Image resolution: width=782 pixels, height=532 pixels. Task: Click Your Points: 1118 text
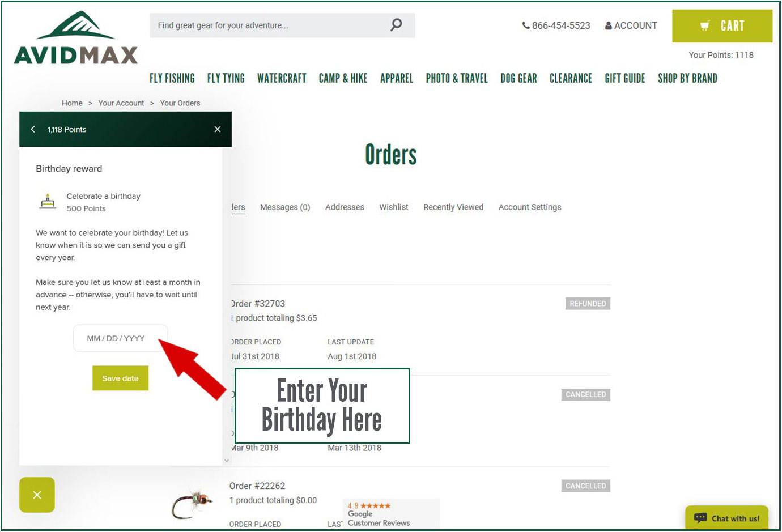[x=721, y=55]
